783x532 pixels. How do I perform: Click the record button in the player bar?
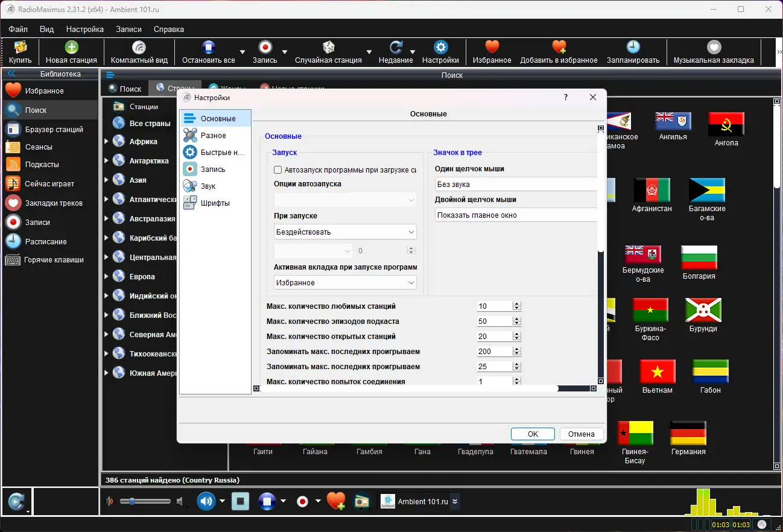pos(302,501)
